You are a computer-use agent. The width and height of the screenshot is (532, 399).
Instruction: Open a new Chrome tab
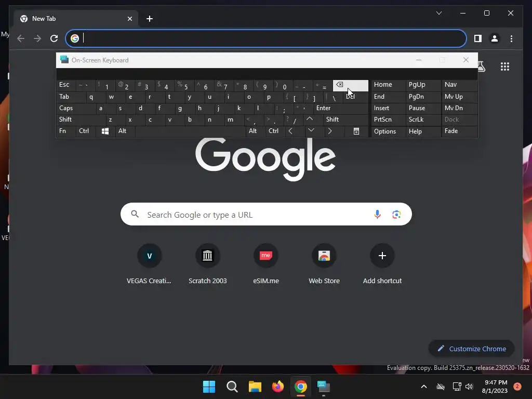point(150,19)
